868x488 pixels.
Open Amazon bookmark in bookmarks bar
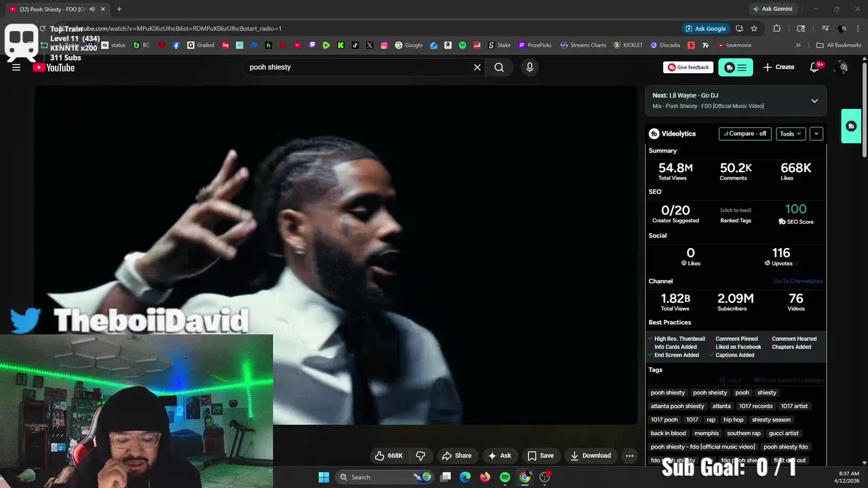[448, 45]
